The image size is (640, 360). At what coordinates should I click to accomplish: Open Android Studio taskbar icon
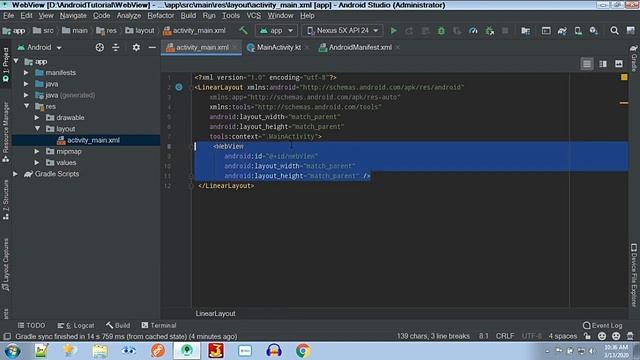click(x=187, y=351)
